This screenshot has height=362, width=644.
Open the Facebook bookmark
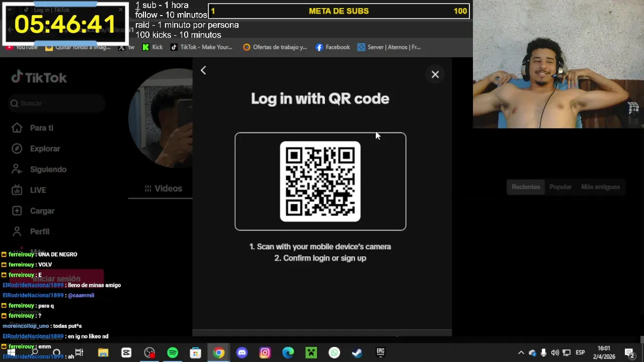(x=333, y=47)
